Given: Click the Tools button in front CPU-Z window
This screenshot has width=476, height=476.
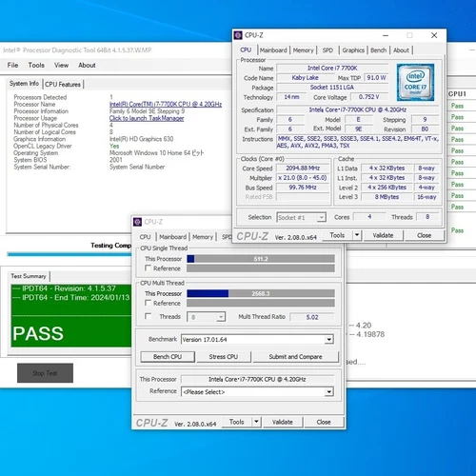Looking at the screenshot, I should [337, 235].
